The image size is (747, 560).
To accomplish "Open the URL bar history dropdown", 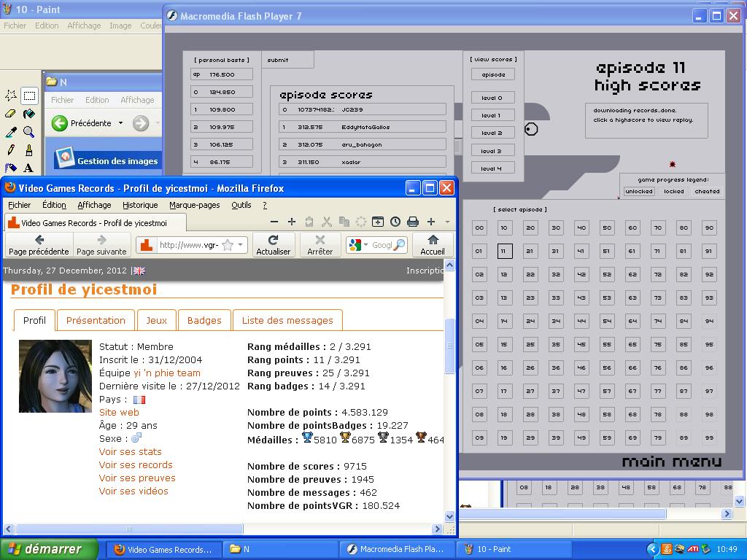I will click(x=241, y=245).
